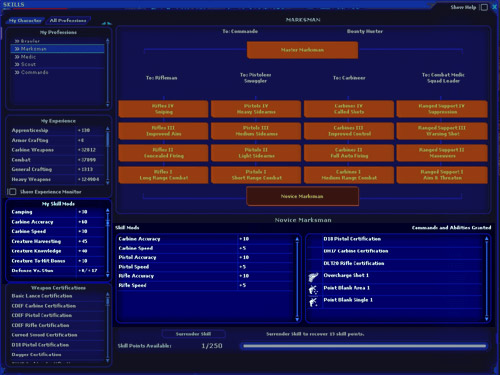Click the down arrow of the My Experience scrollbar
This screenshot has height=375, width=500.
pos(107,183)
